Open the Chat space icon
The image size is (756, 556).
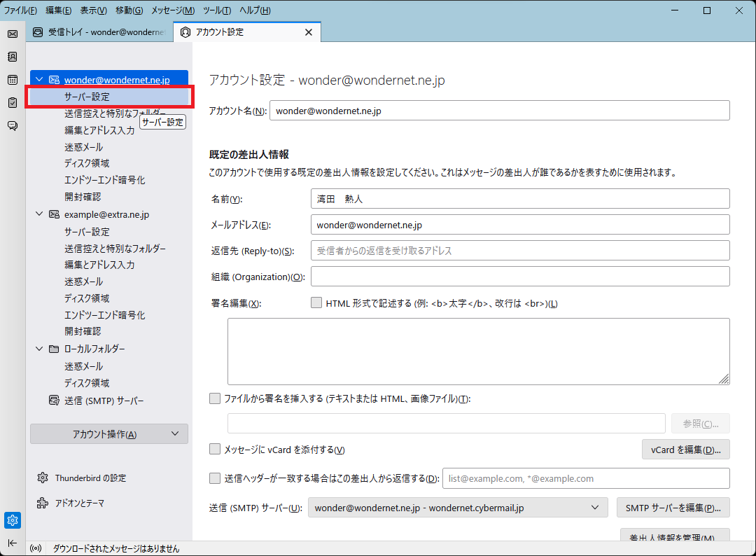pos(13,126)
